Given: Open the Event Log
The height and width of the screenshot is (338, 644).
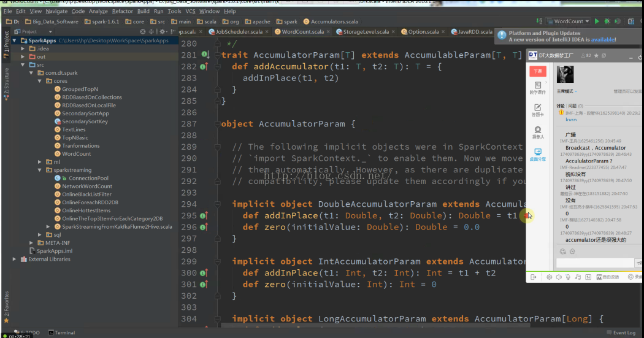Looking at the screenshot, I should tap(621, 332).
